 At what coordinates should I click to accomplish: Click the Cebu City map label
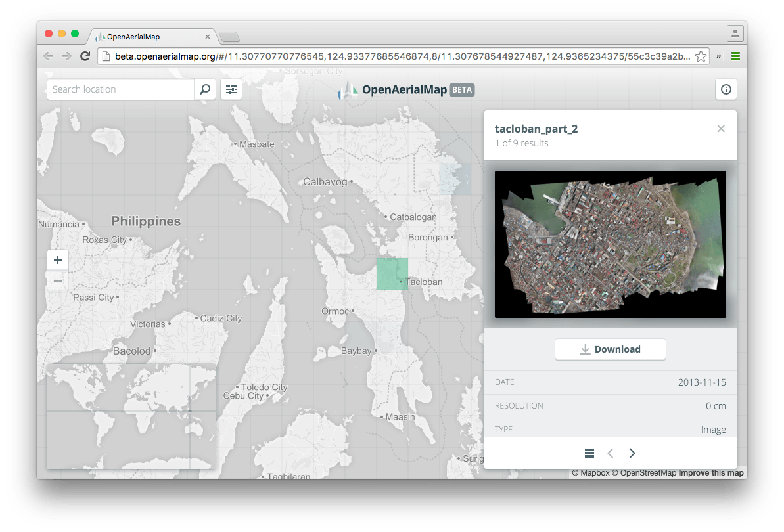[x=244, y=395]
